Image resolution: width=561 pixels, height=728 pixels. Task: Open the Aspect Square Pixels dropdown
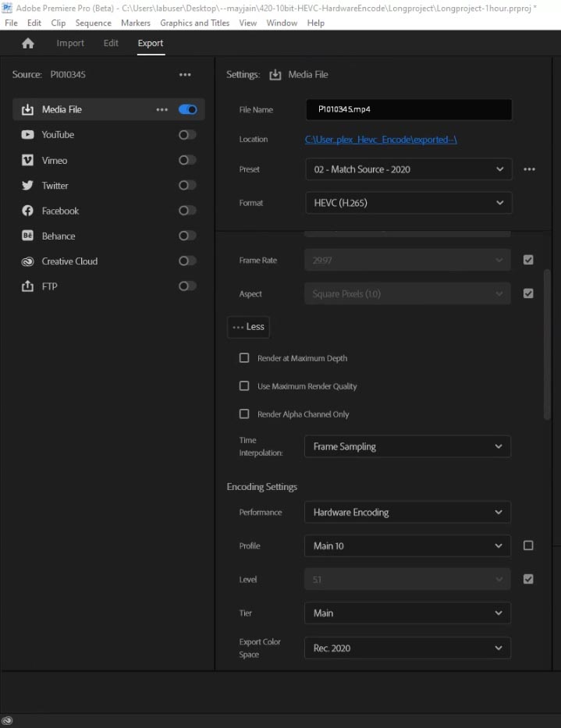407,293
